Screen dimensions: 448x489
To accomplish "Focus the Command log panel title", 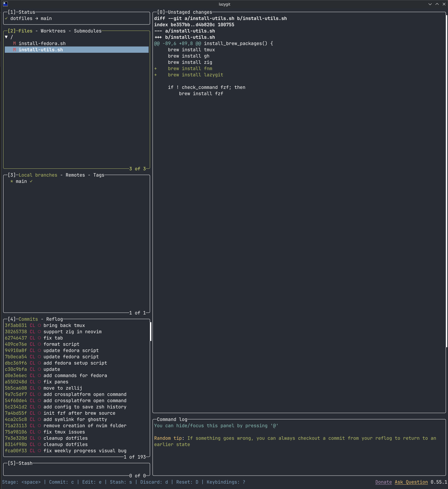I will [x=172, y=419].
